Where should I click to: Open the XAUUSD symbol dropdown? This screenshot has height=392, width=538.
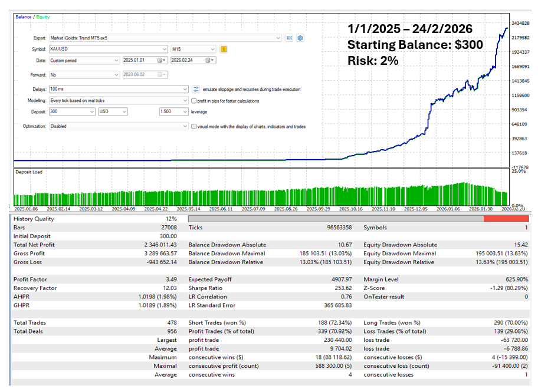[x=164, y=49]
